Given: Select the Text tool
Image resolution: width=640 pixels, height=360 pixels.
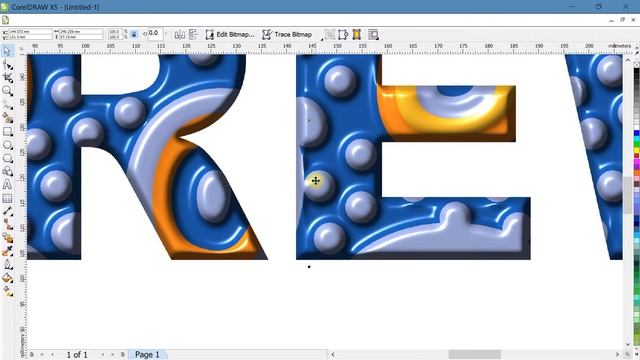Looking at the screenshot, I should 7,185.
